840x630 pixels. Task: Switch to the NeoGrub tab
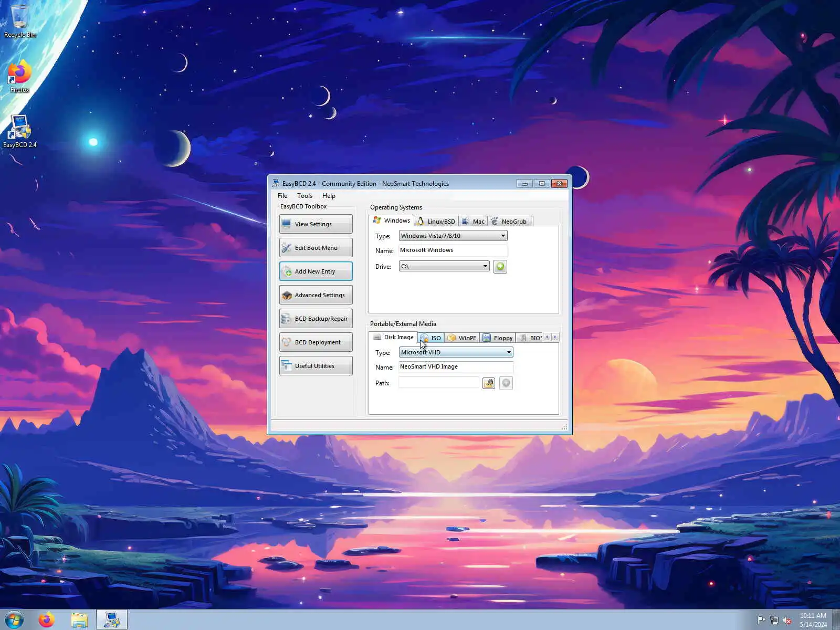510,222
